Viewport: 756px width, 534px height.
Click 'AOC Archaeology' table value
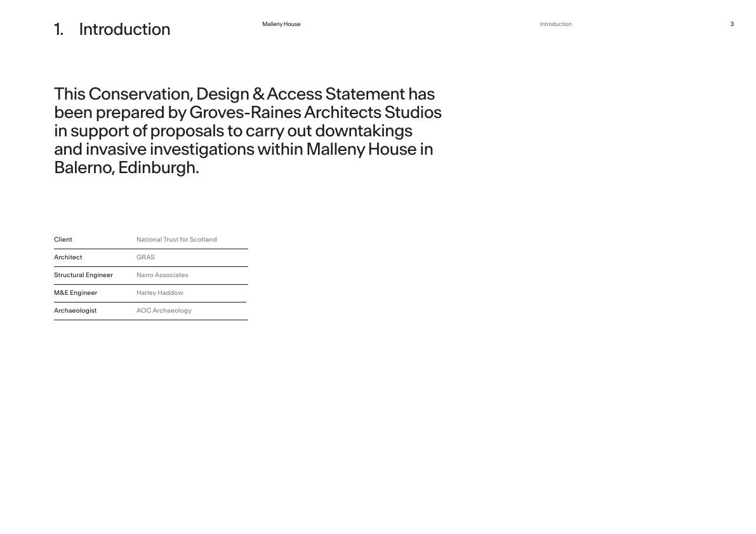[x=164, y=311]
